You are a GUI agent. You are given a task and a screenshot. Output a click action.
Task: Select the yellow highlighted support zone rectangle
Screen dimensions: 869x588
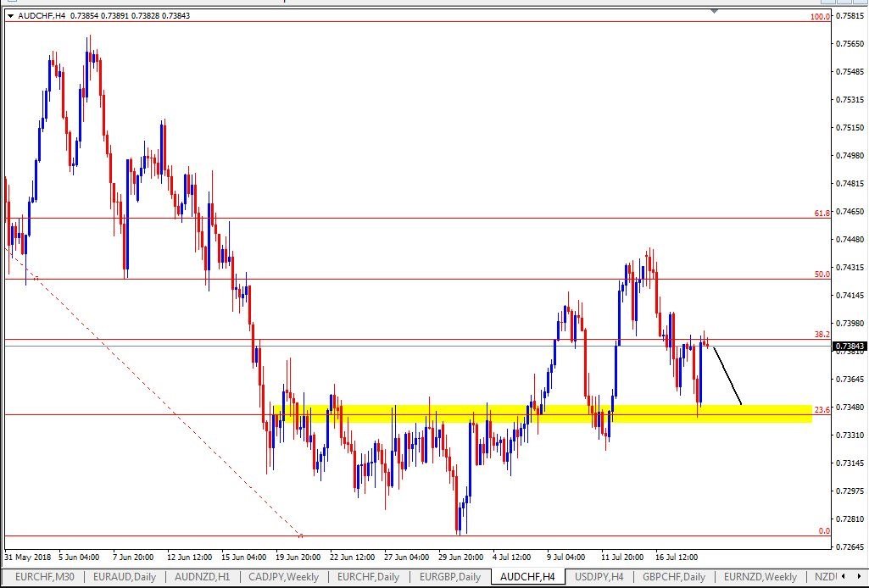(543, 413)
